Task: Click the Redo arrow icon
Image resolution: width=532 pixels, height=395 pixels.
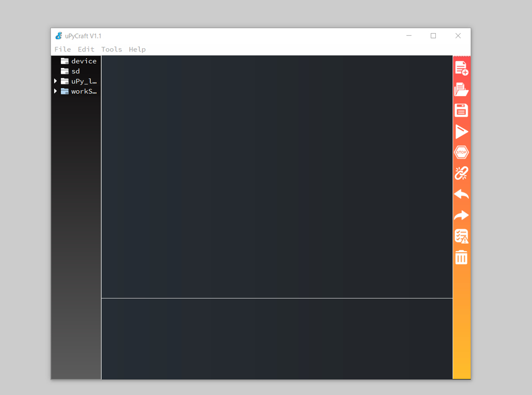Action: pyautogui.click(x=461, y=215)
